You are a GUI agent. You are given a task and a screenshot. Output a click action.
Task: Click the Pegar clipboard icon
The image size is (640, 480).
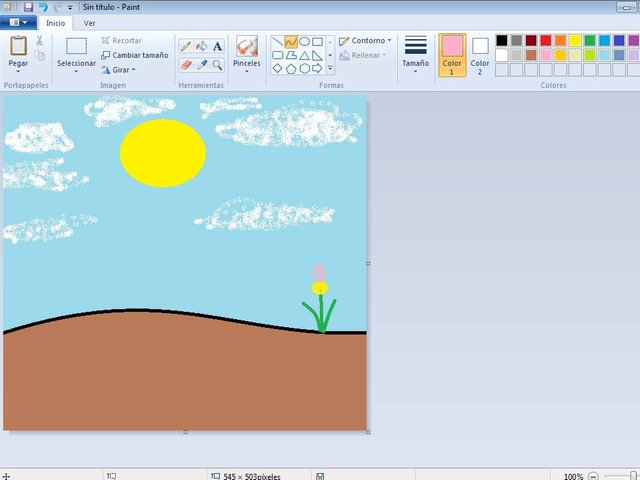(x=18, y=46)
